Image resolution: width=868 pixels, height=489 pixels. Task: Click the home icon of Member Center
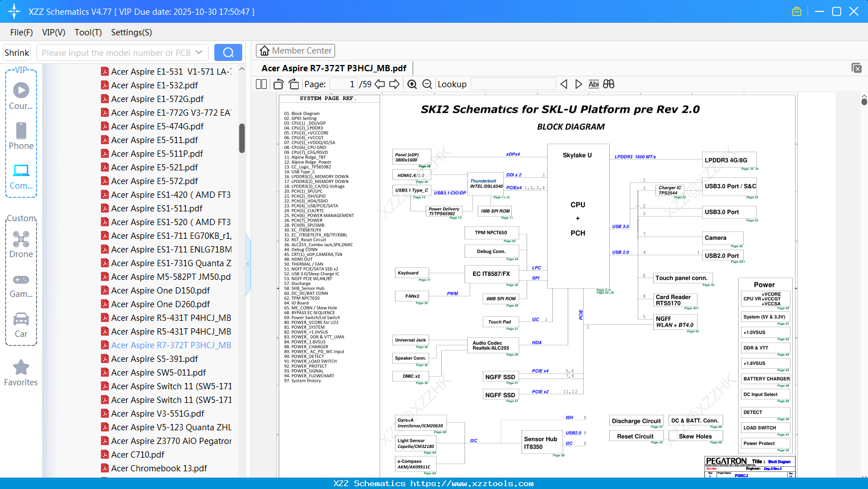coord(264,51)
